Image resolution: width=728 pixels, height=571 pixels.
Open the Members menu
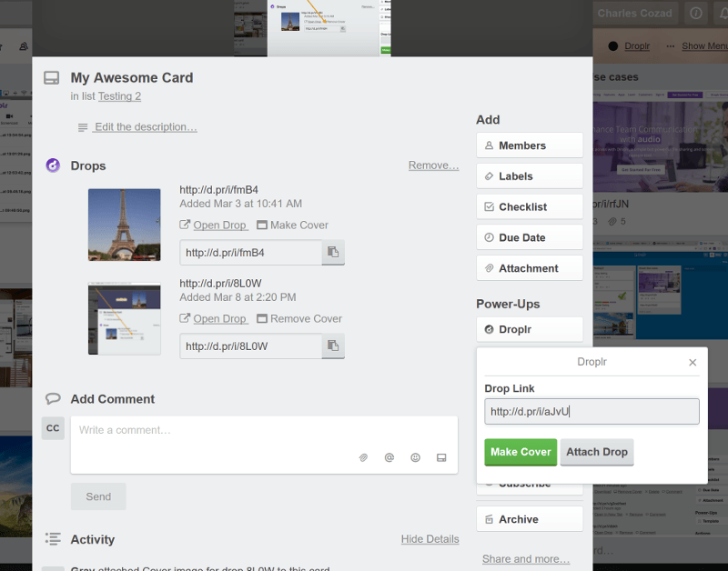point(529,145)
